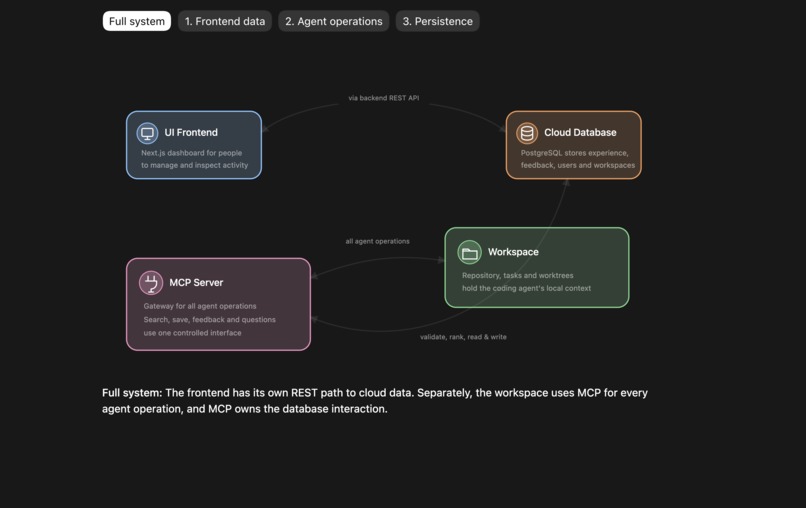This screenshot has height=508, width=806.
Task: Click the 'all agent operations' edge label
Action: pyautogui.click(x=377, y=241)
